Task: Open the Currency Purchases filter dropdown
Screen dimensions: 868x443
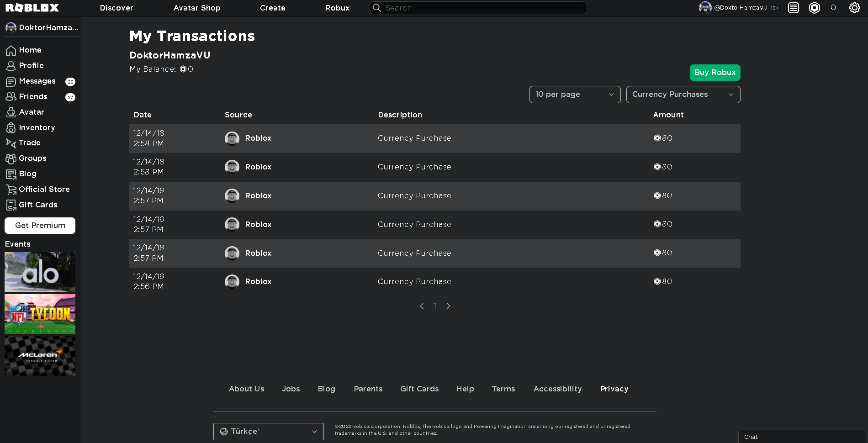Action: coord(683,95)
